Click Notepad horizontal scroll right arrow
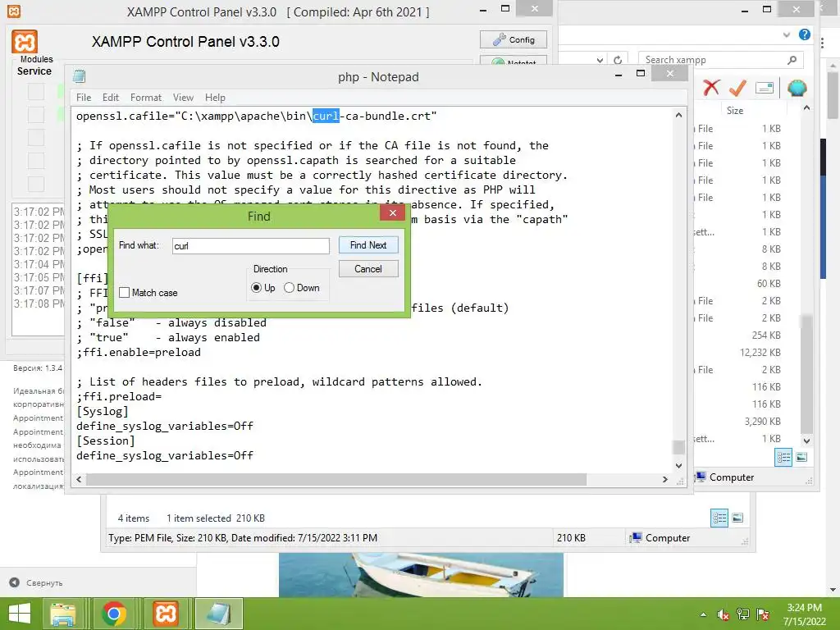 (x=664, y=479)
